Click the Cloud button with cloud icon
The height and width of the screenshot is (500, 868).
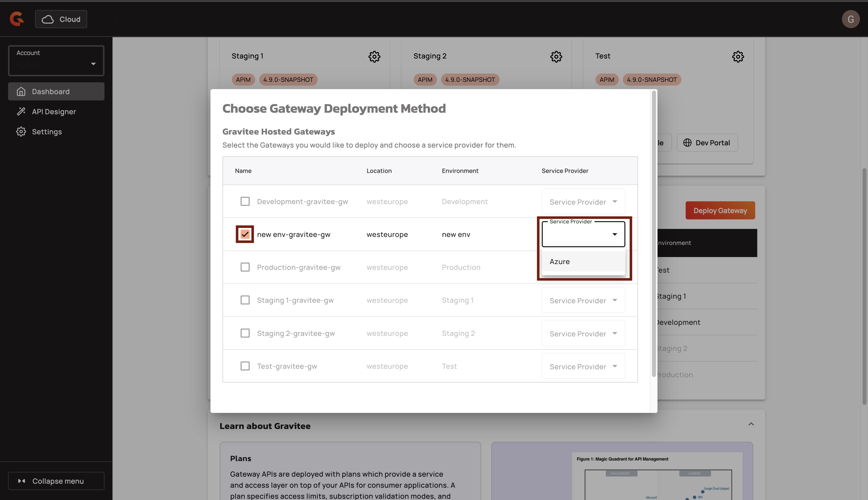61,19
